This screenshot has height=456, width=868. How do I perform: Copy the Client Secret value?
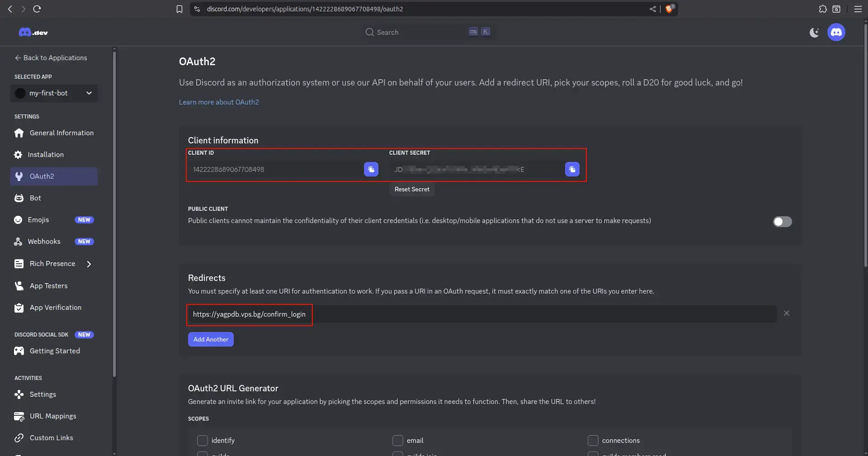point(572,169)
